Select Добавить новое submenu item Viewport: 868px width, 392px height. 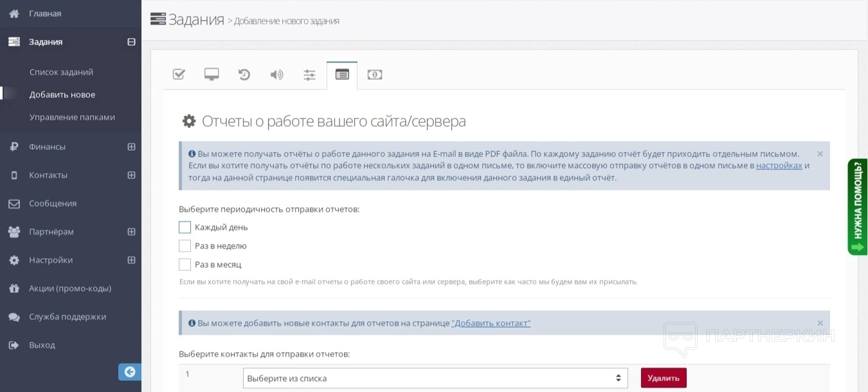[62, 95]
